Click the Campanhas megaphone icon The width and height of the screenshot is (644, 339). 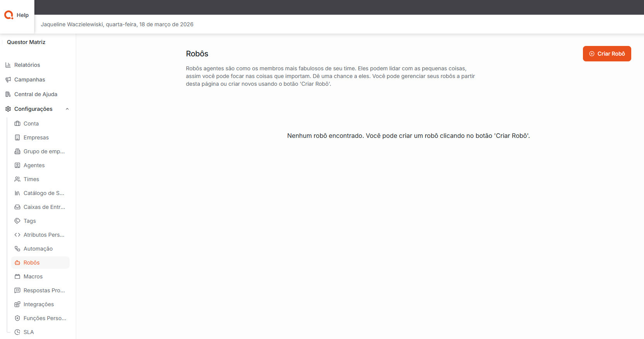pos(8,80)
